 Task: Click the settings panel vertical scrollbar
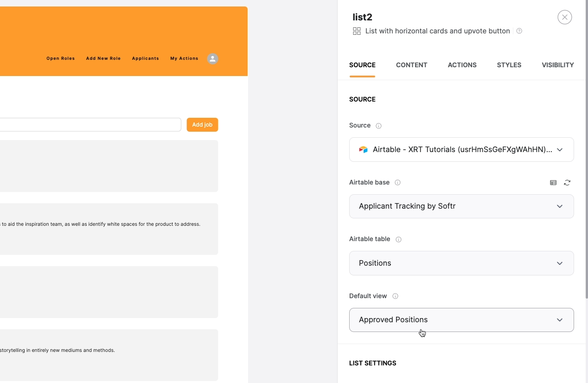pos(586,148)
